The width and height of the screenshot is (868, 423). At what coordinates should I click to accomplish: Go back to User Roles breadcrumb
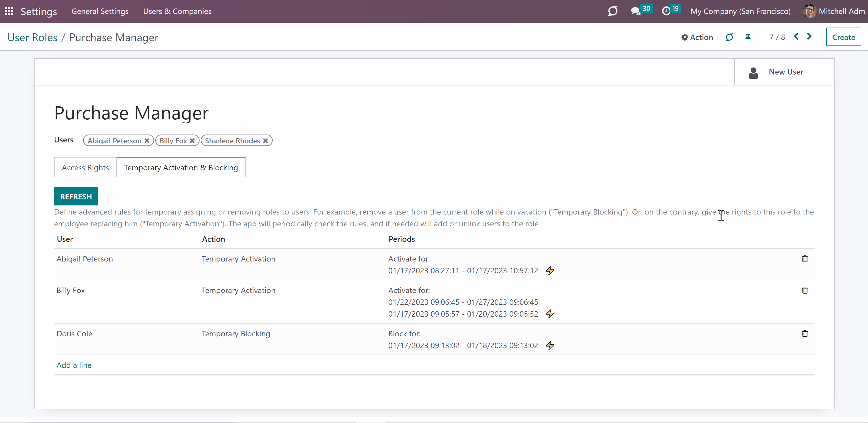(32, 37)
